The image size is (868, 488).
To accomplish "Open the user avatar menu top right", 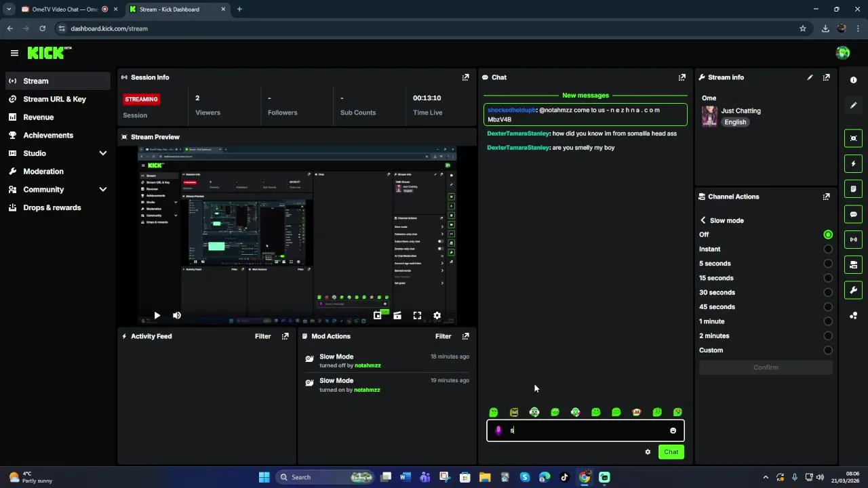I will click(843, 53).
